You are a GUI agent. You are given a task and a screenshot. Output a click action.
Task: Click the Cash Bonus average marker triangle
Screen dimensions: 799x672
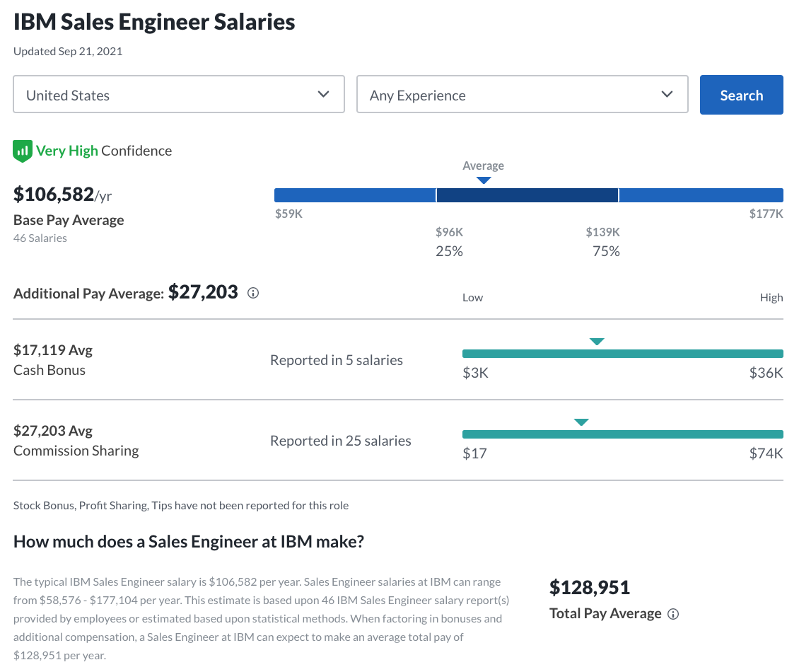[597, 342]
